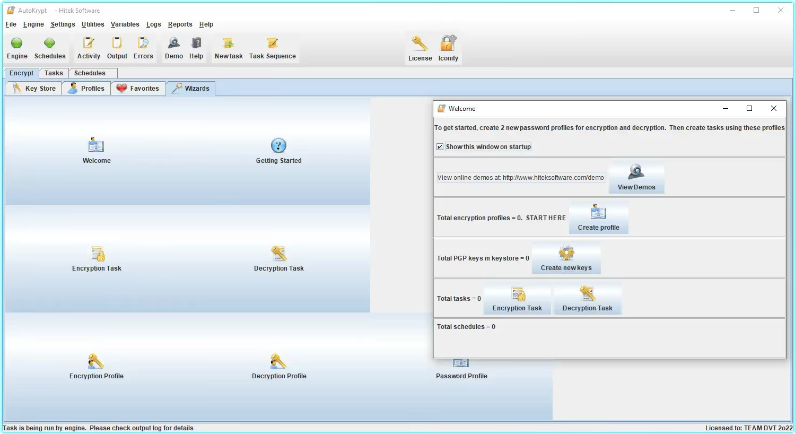Viewport: 795px width, 434px height.
Task: Click the Help toolbar icon
Action: [x=196, y=48]
